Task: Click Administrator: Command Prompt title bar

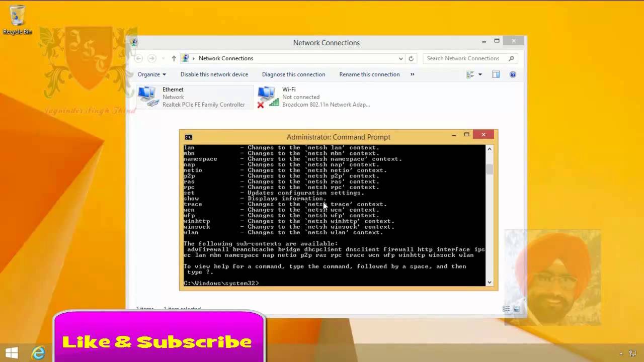Action: coord(339,137)
